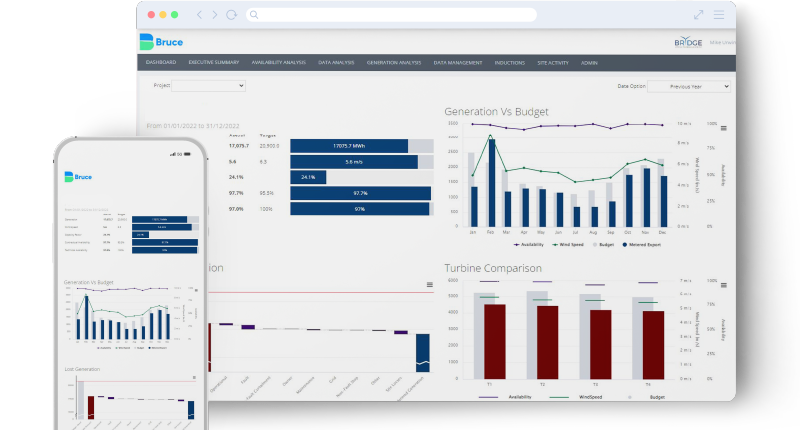Image resolution: width=800 pixels, height=430 pixels.
Task: Toggle Budget series in Generation Vs Budget legend
Action: coord(603,245)
